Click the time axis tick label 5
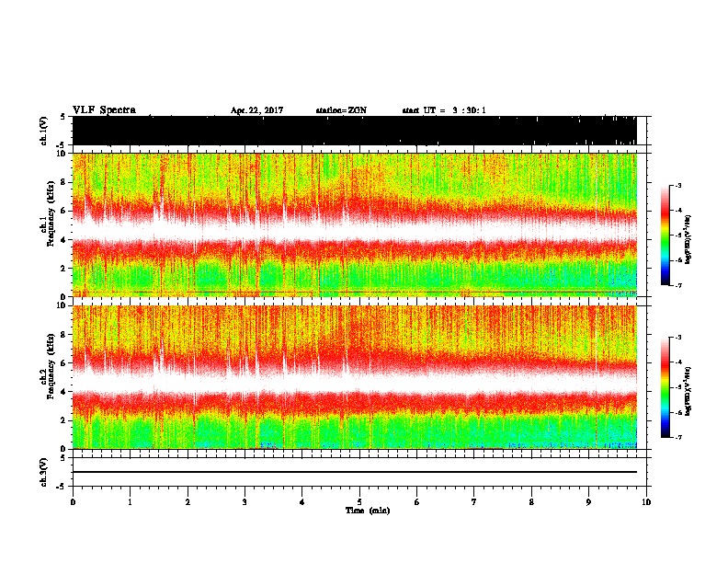 (x=359, y=501)
